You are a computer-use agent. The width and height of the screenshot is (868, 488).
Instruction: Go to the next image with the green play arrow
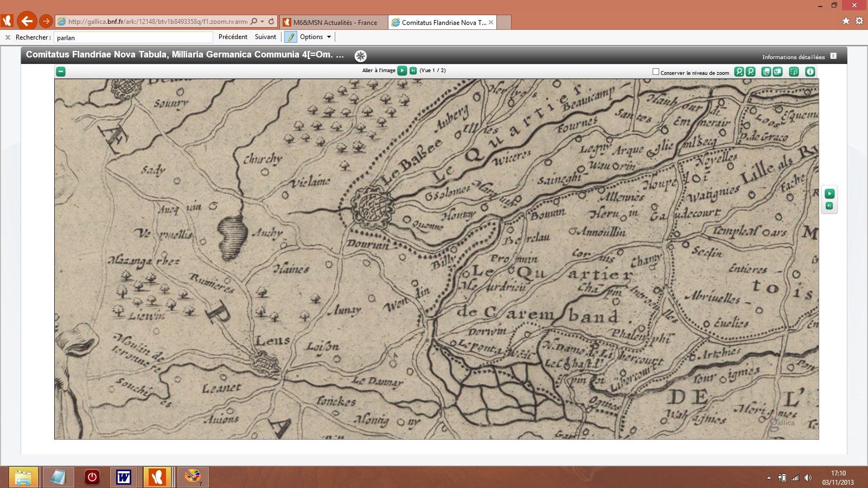click(402, 70)
